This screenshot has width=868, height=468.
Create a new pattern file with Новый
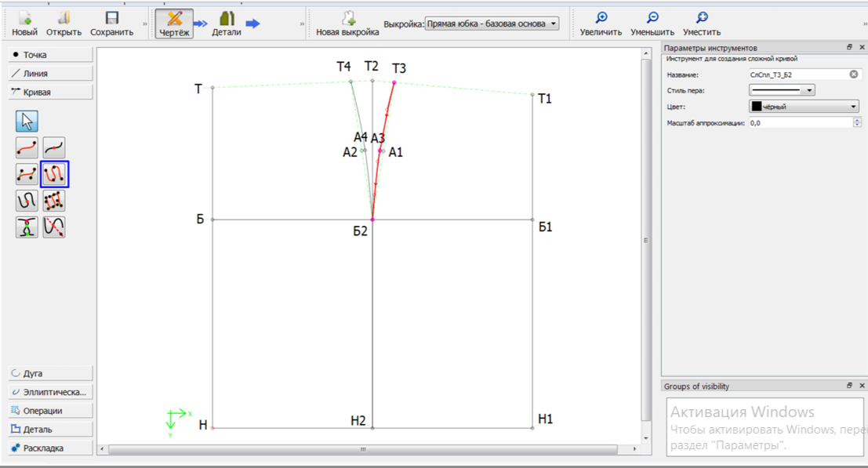click(25, 24)
